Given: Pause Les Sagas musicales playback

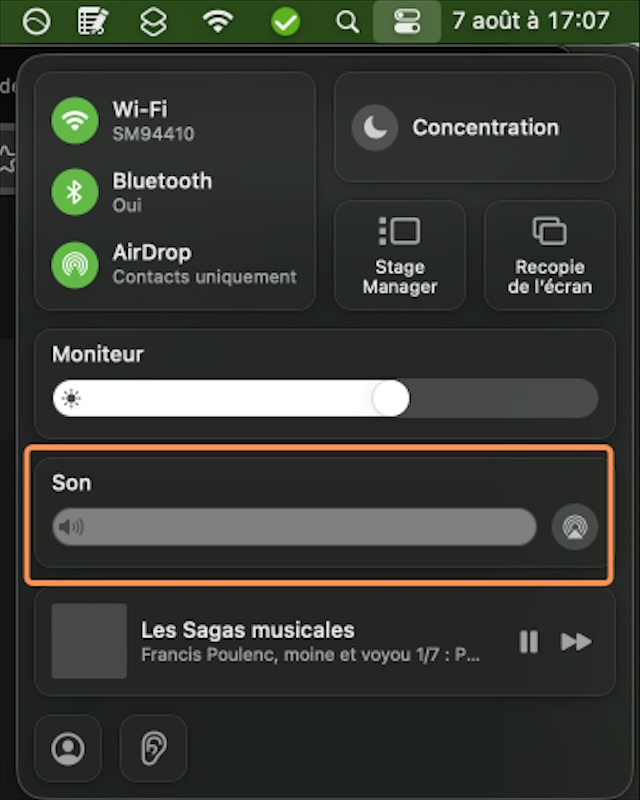Looking at the screenshot, I should point(529,642).
